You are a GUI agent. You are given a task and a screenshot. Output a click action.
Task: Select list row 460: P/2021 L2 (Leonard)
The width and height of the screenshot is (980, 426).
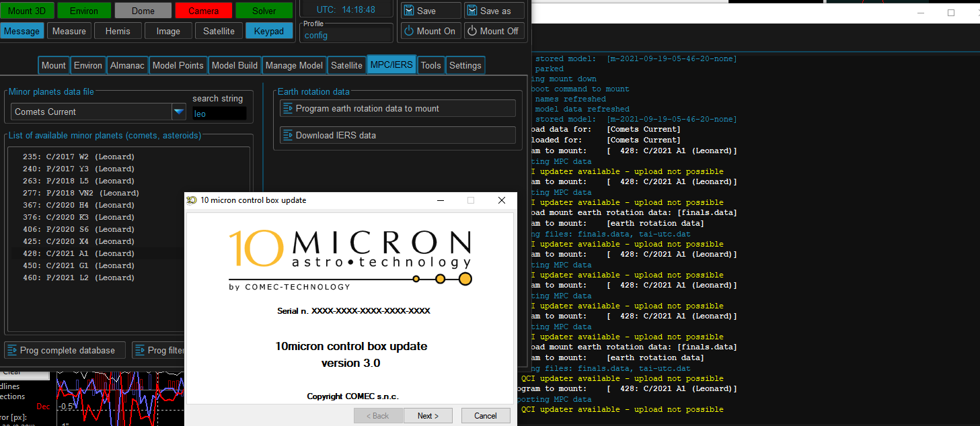[98, 278]
